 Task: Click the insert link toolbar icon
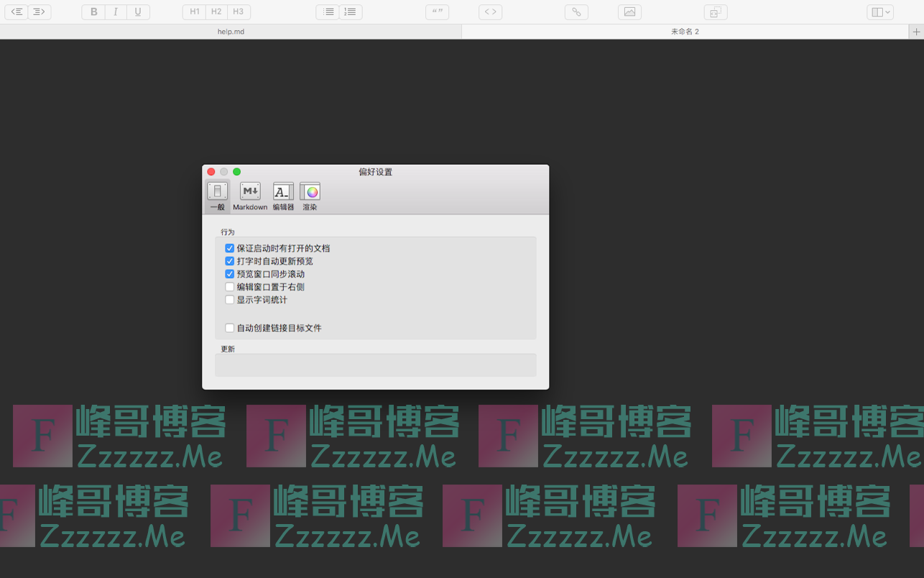tap(576, 12)
